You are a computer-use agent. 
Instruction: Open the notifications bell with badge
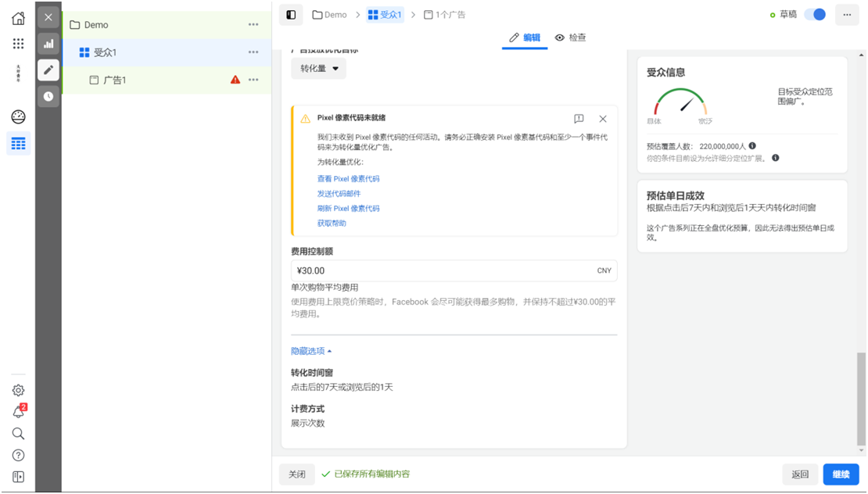click(18, 411)
